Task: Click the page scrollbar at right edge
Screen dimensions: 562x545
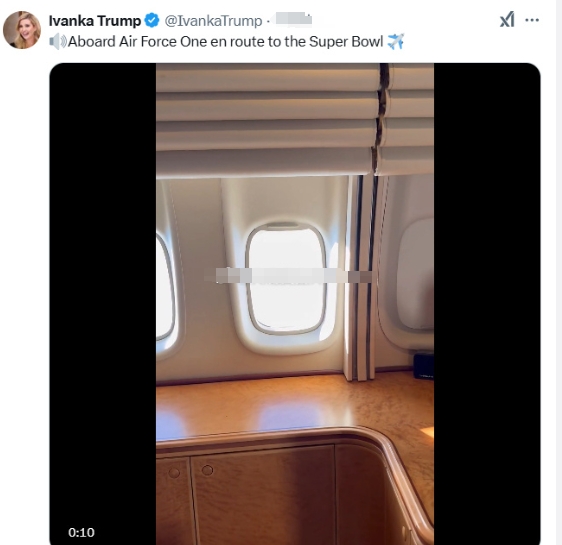Action: click(560, 272)
